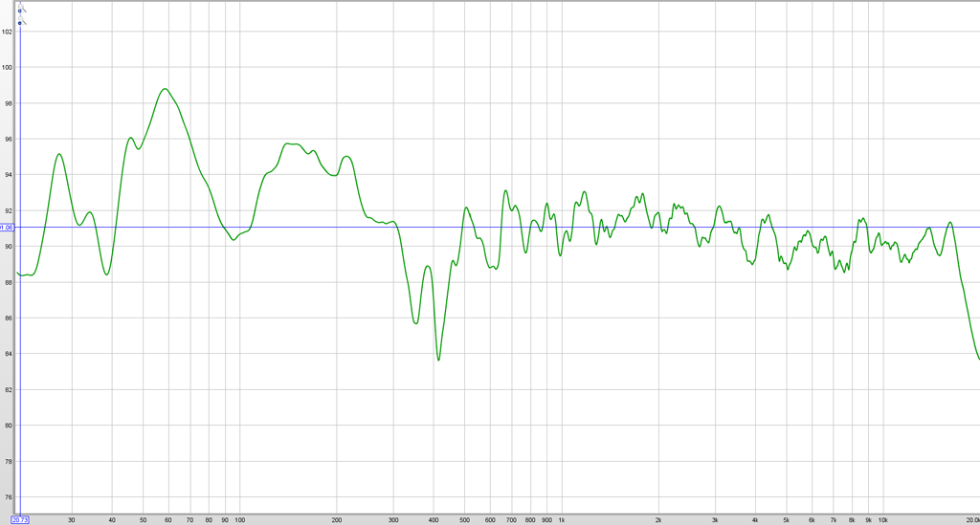Click the 102 dB vertical axis label
980x525 pixels.
(x=7, y=32)
